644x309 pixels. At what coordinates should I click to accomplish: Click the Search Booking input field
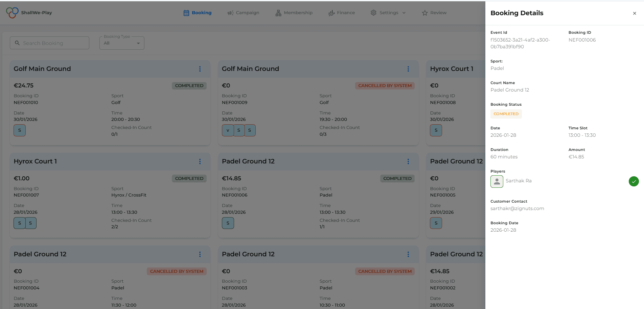tap(50, 43)
